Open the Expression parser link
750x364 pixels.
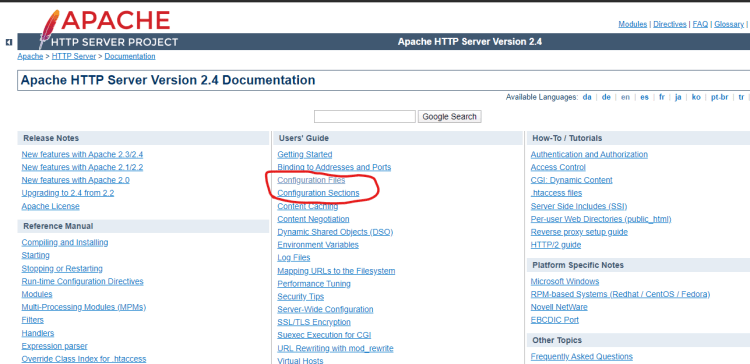pyautogui.click(x=55, y=346)
